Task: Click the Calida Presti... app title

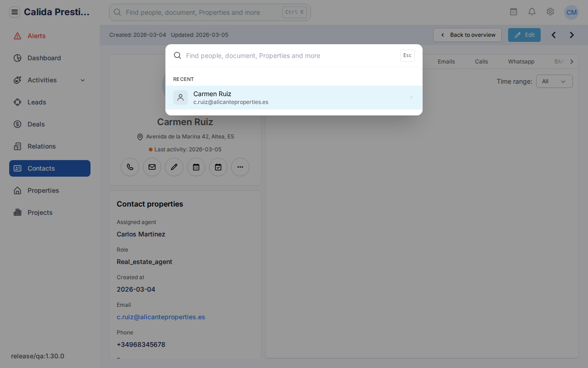Action: [x=57, y=12]
